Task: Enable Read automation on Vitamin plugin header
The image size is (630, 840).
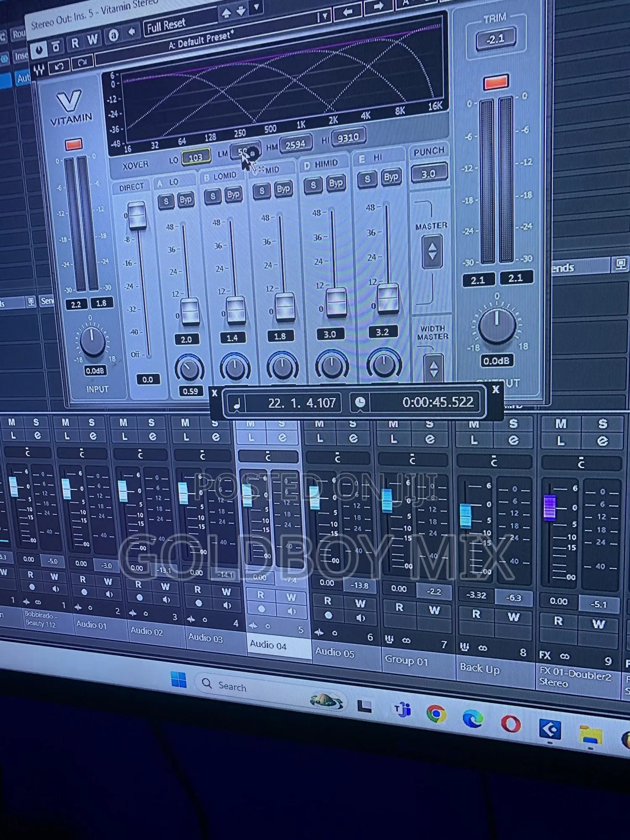Action: (x=75, y=43)
